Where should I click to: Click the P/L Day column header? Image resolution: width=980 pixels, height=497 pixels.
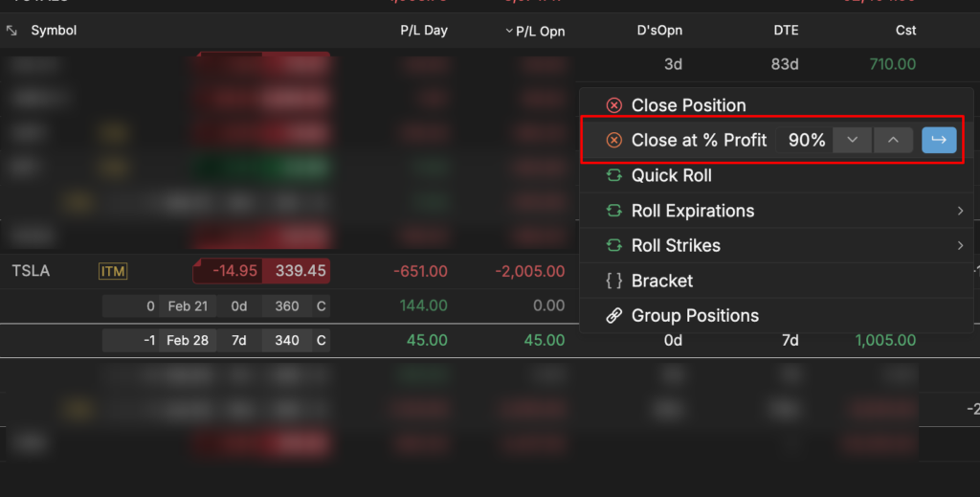[x=424, y=31]
